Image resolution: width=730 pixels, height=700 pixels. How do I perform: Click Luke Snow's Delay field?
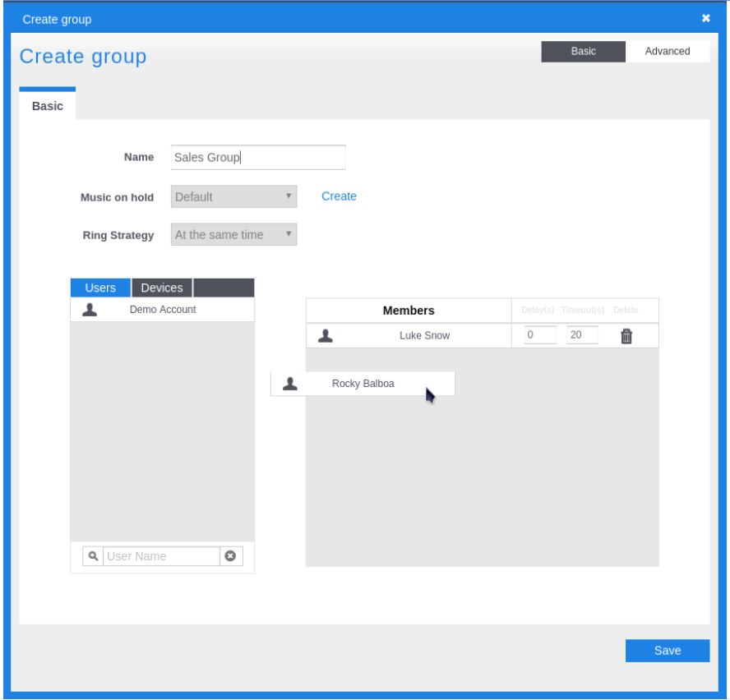coord(540,335)
